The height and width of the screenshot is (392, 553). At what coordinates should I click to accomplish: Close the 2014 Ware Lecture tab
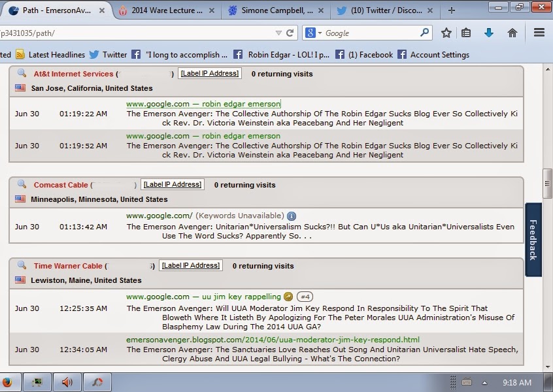pos(212,10)
